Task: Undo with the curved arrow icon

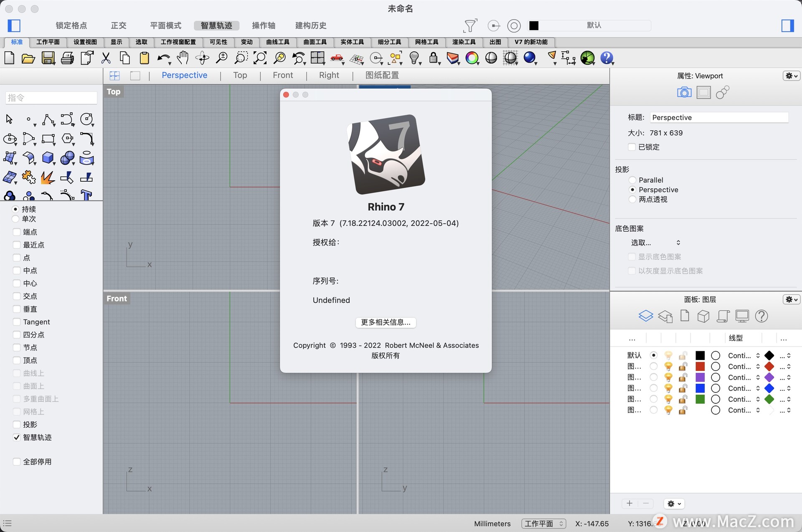Action: click(164, 58)
